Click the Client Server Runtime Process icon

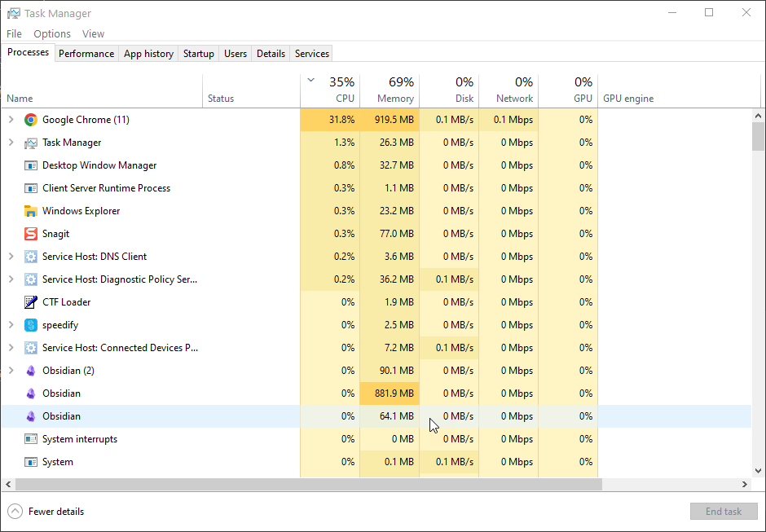pyautogui.click(x=31, y=188)
